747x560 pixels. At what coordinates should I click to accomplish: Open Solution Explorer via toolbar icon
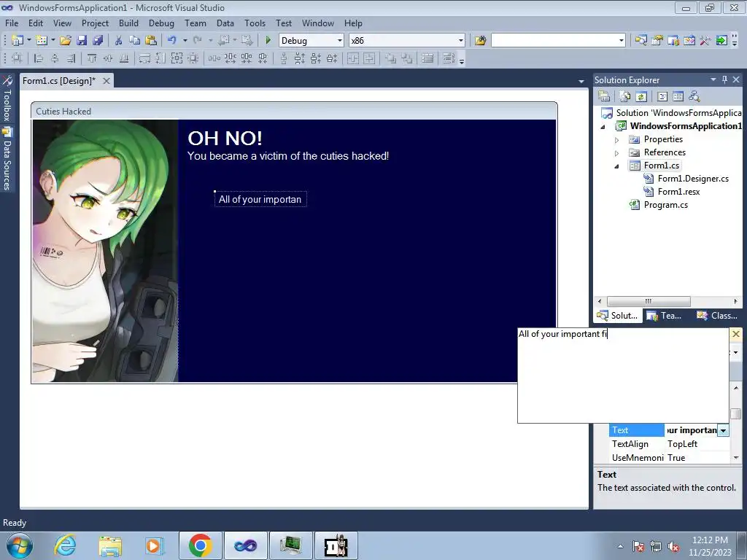(x=640, y=41)
